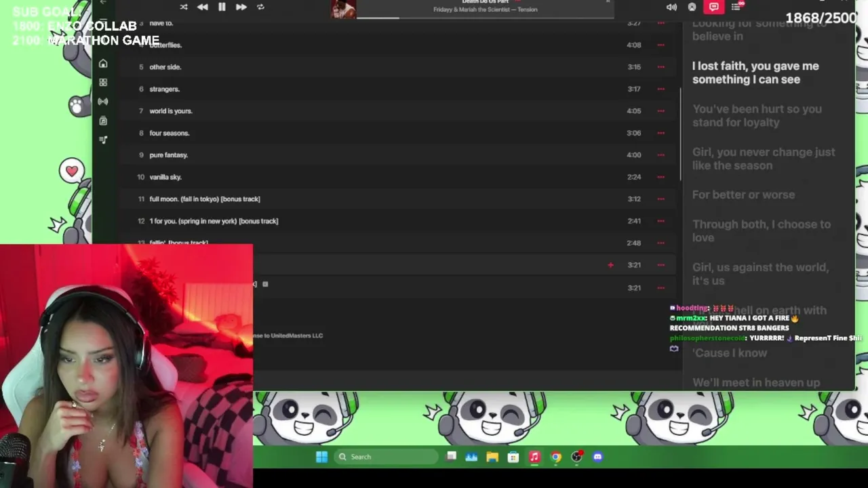Open more options for "world is yours."
868x488 pixels.
(660, 111)
